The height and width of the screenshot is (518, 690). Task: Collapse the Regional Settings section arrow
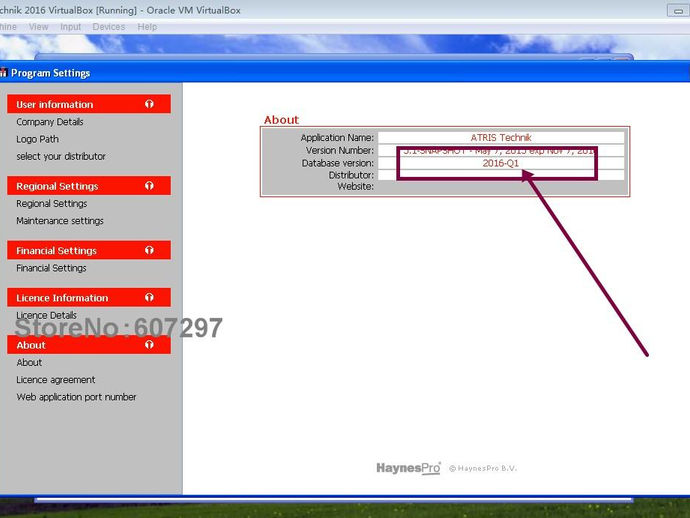[149, 186]
